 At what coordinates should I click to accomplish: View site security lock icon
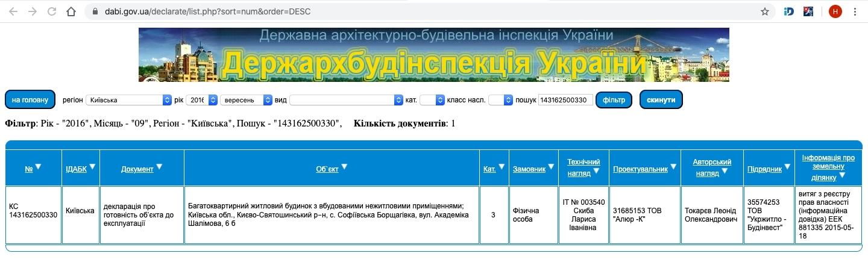click(x=95, y=11)
